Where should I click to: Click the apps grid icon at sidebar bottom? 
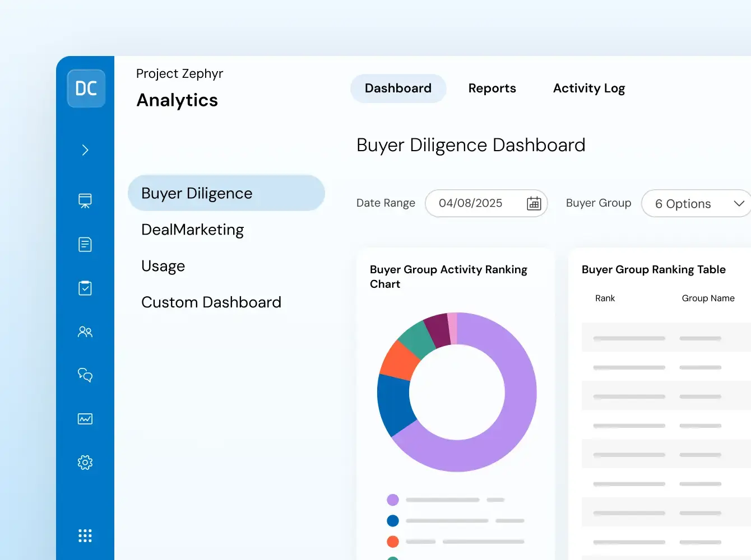click(x=85, y=535)
